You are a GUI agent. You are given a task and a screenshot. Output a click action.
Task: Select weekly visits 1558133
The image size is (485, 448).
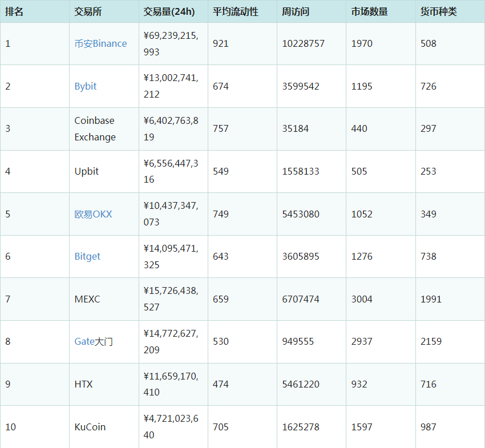[301, 171]
